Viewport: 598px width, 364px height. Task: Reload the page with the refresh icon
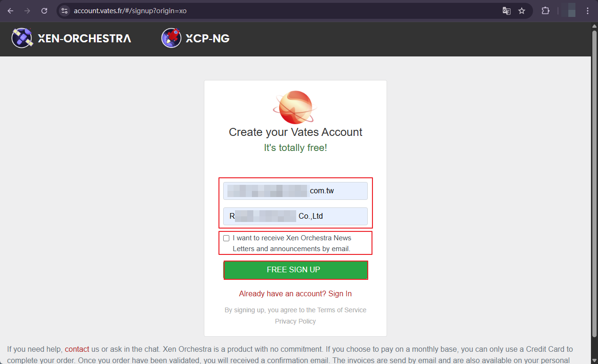44,11
